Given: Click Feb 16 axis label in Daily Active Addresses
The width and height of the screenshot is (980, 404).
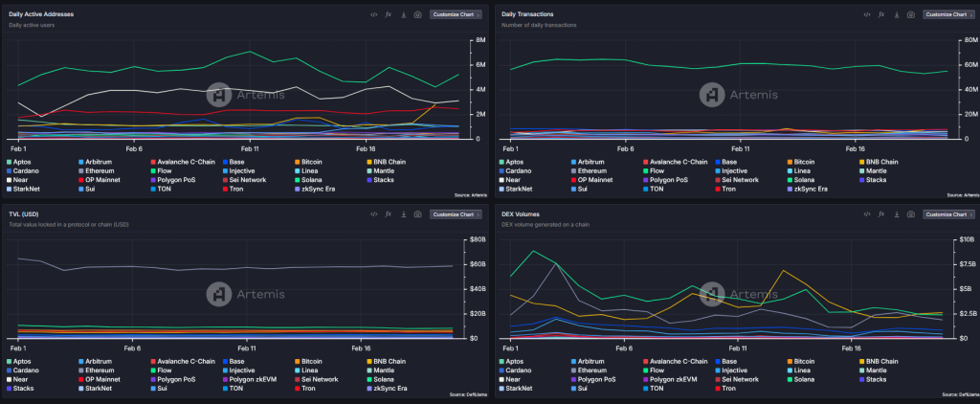Looking at the screenshot, I should tap(366, 149).
